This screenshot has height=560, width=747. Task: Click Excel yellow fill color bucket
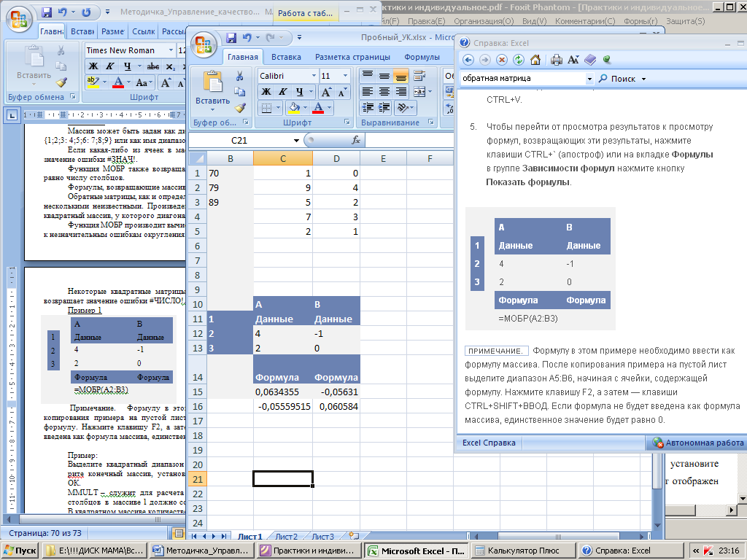click(294, 108)
